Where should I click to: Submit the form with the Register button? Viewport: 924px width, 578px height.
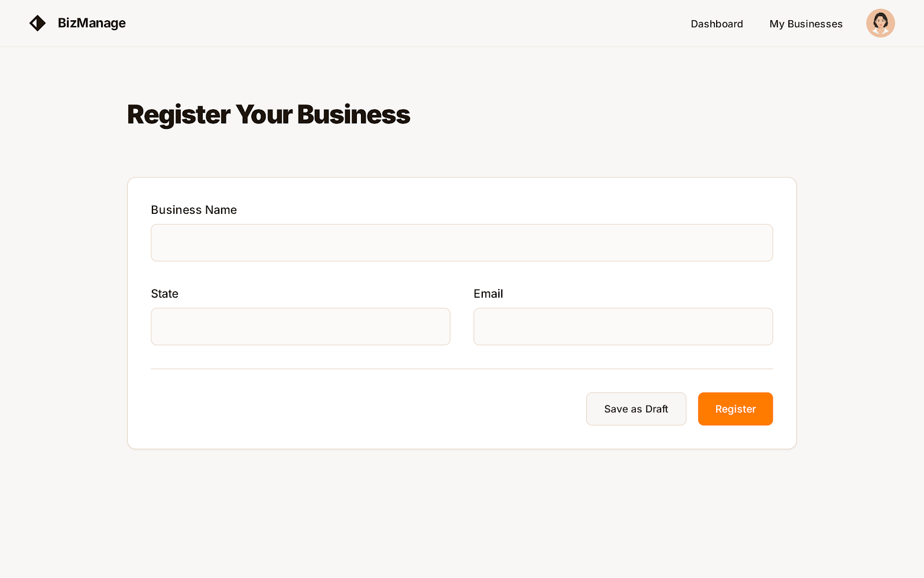(735, 409)
